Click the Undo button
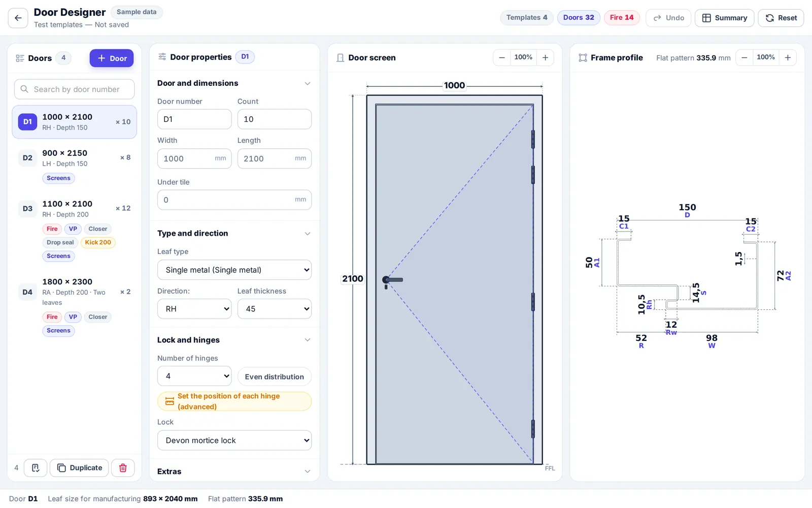This screenshot has width=812, height=508. point(668,18)
